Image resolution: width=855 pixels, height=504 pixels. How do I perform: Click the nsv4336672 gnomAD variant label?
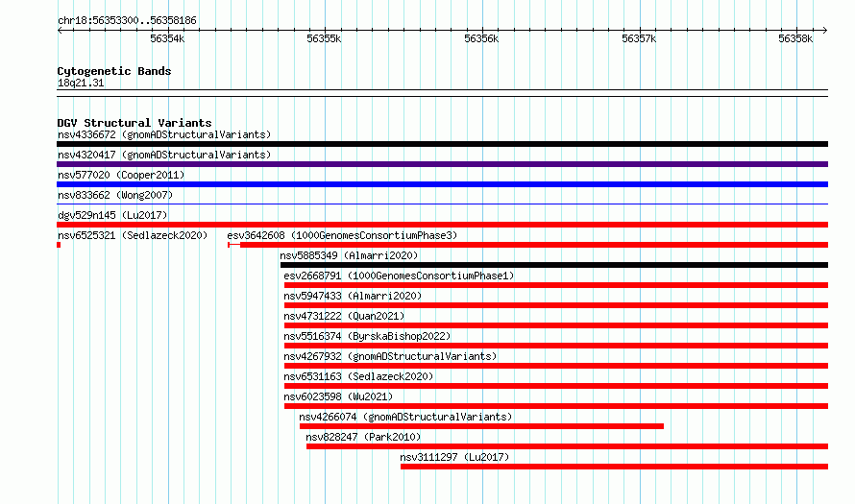pos(164,134)
